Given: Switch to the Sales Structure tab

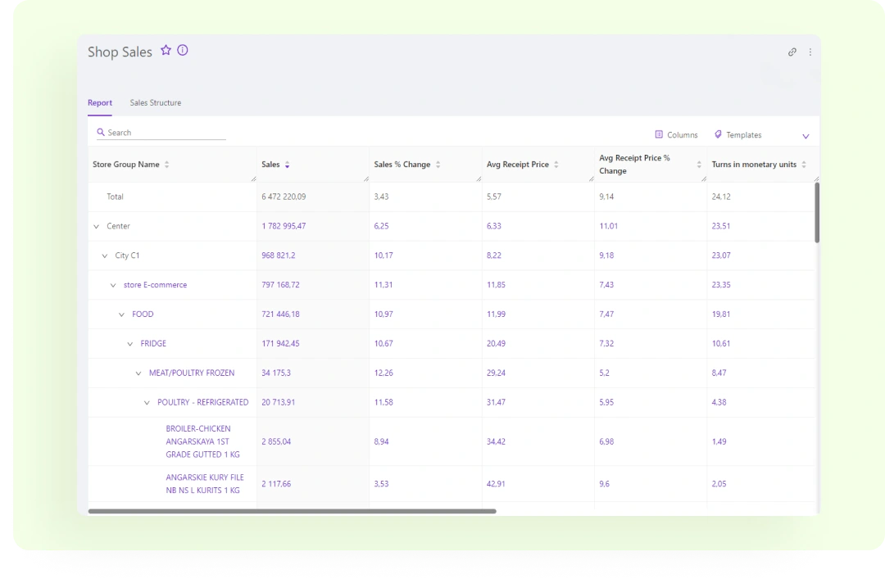Looking at the screenshot, I should tap(155, 102).
